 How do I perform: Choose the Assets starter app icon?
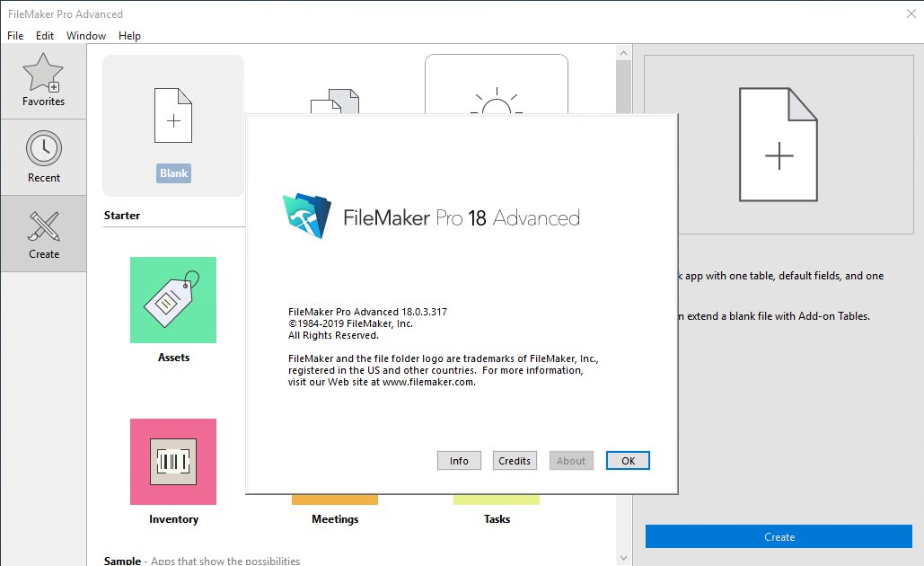[173, 299]
